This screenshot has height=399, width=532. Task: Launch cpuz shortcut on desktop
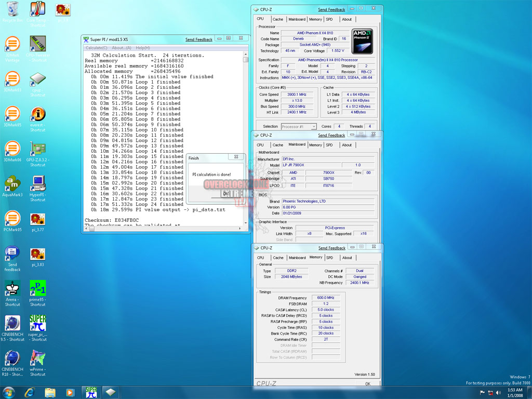[x=37, y=84]
